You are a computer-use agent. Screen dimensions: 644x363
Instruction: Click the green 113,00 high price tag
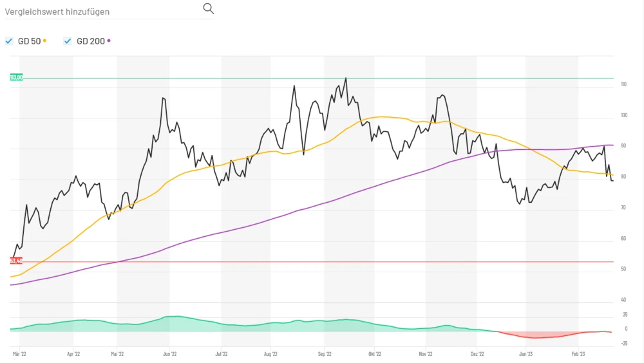(16, 77)
